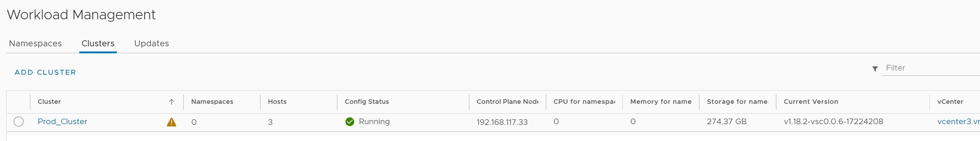Open the Updates tab
Viewport: 980px width, 141px height.
(x=152, y=44)
